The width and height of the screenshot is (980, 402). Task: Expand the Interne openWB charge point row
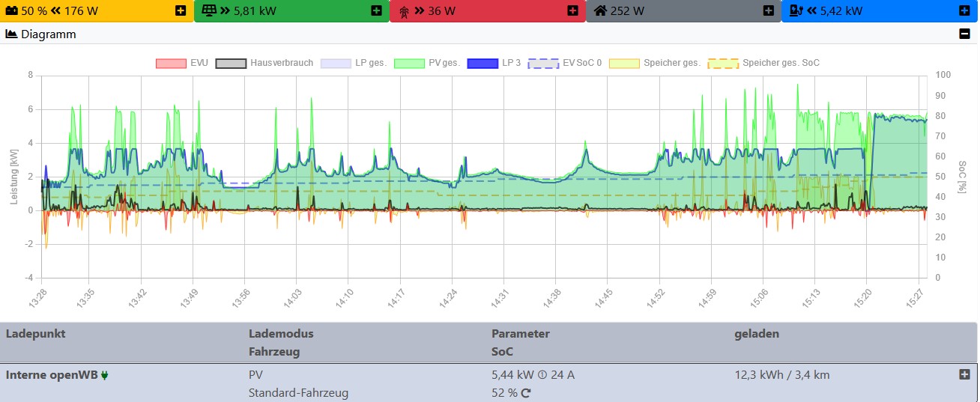click(964, 374)
